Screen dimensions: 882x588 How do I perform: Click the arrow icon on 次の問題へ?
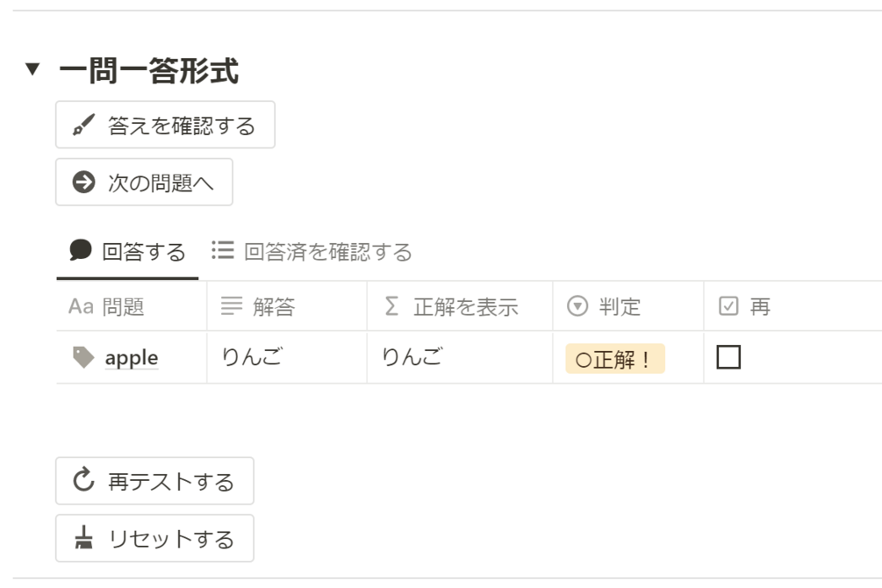(x=83, y=183)
